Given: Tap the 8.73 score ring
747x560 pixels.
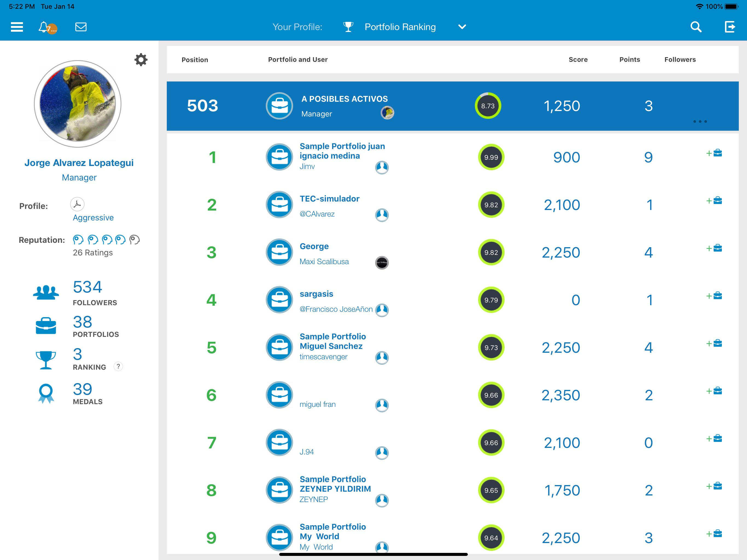Looking at the screenshot, I should (x=488, y=106).
